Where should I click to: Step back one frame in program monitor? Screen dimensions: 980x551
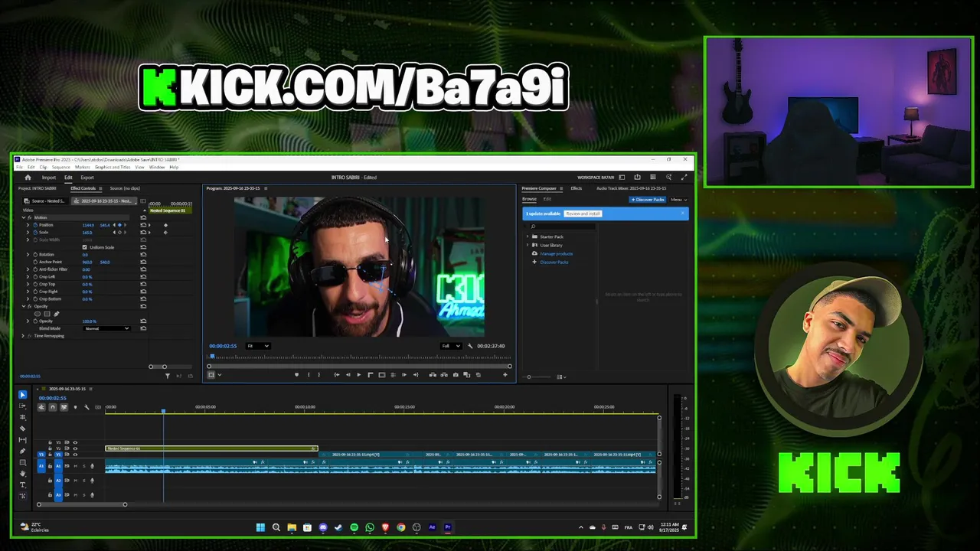pos(348,375)
